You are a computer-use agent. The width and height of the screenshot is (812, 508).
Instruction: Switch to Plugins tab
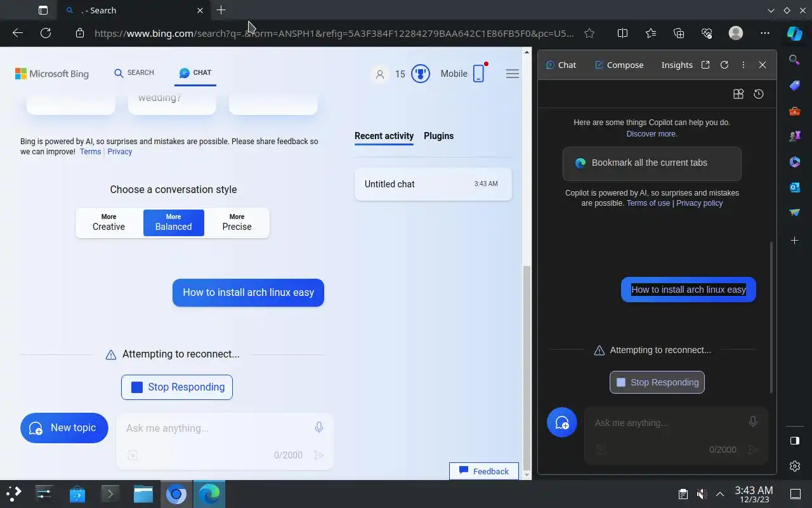[x=438, y=136]
